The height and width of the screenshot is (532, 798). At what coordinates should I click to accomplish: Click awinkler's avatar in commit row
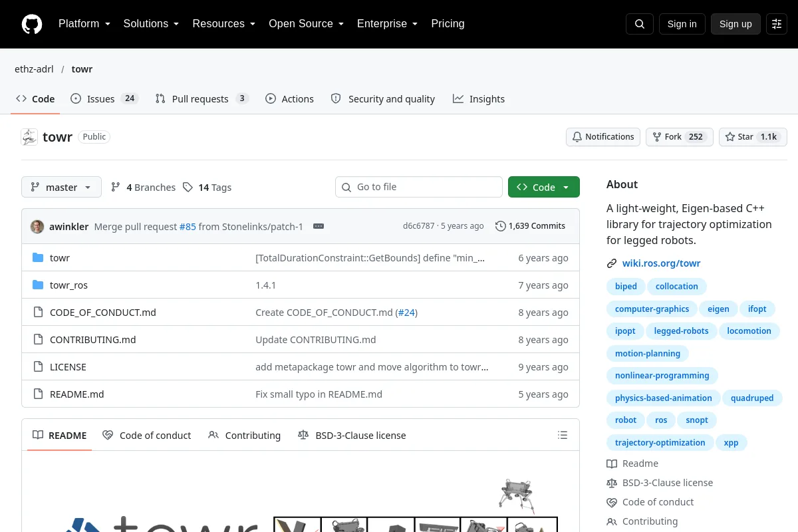(x=37, y=226)
